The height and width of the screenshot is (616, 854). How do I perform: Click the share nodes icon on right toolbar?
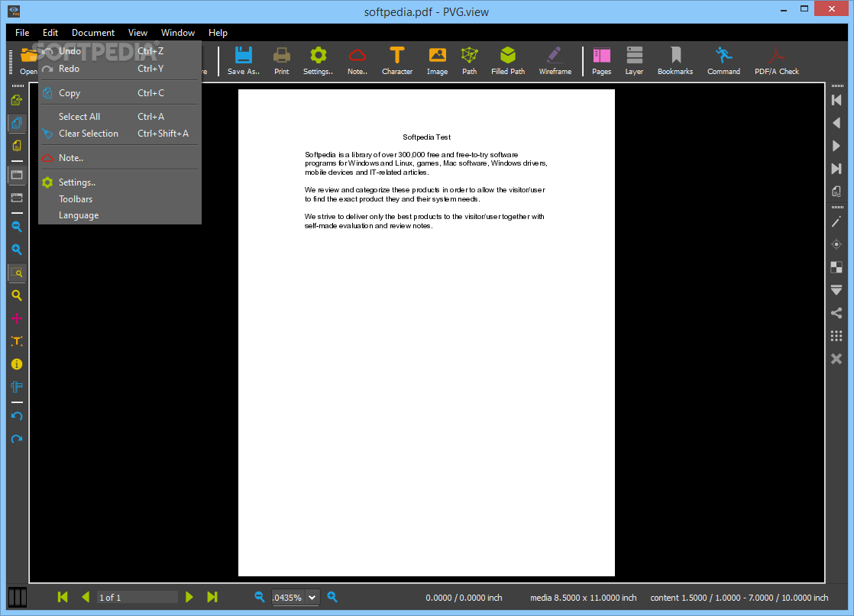836,313
